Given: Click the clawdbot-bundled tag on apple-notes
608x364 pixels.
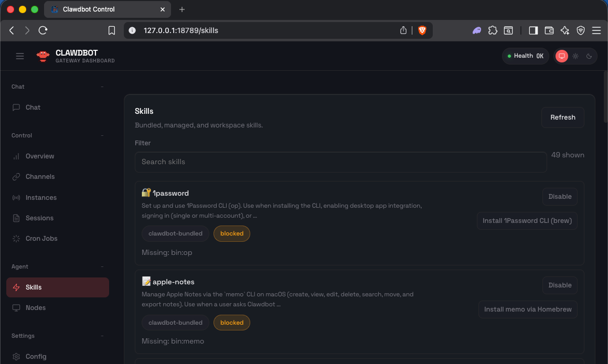Looking at the screenshot, I should [x=175, y=323].
